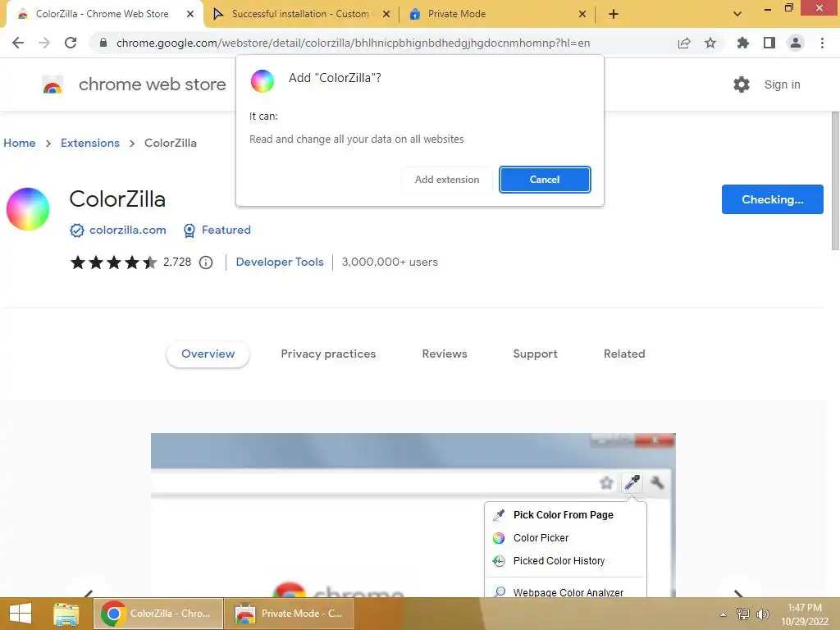Click the Checking... button
Screen dimensions: 840x630
(x=773, y=199)
